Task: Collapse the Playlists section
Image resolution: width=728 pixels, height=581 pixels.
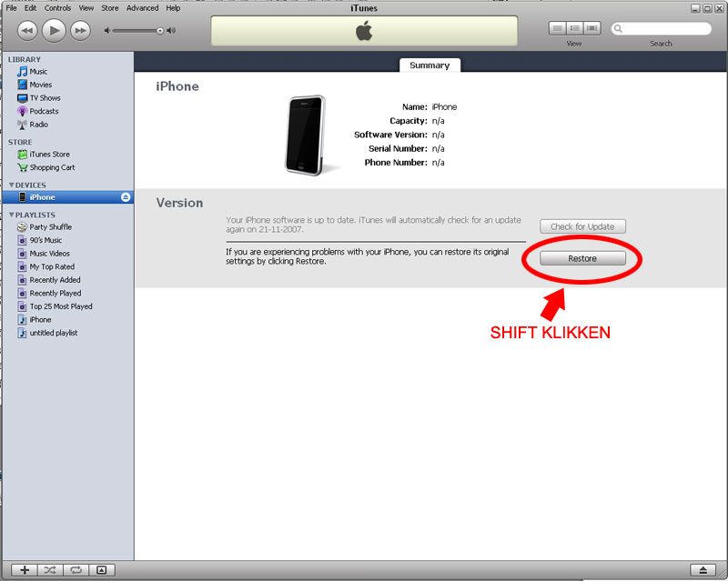Action: (x=12, y=215)
